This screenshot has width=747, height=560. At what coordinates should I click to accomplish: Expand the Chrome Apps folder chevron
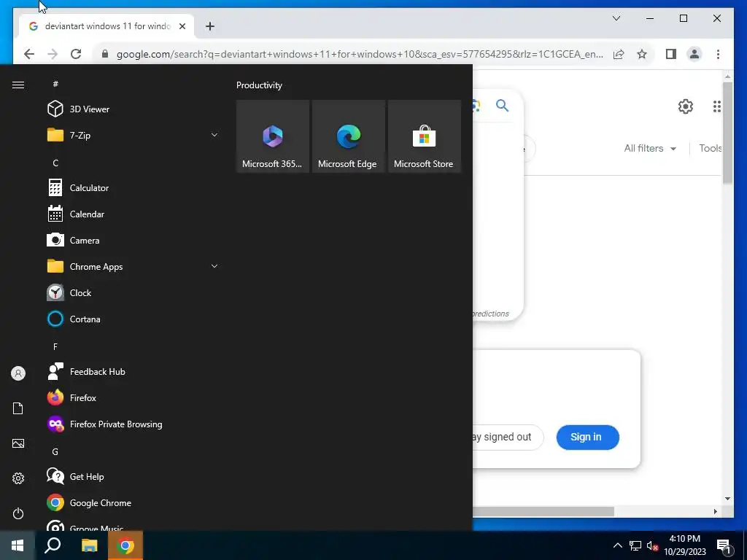point(214,266)
